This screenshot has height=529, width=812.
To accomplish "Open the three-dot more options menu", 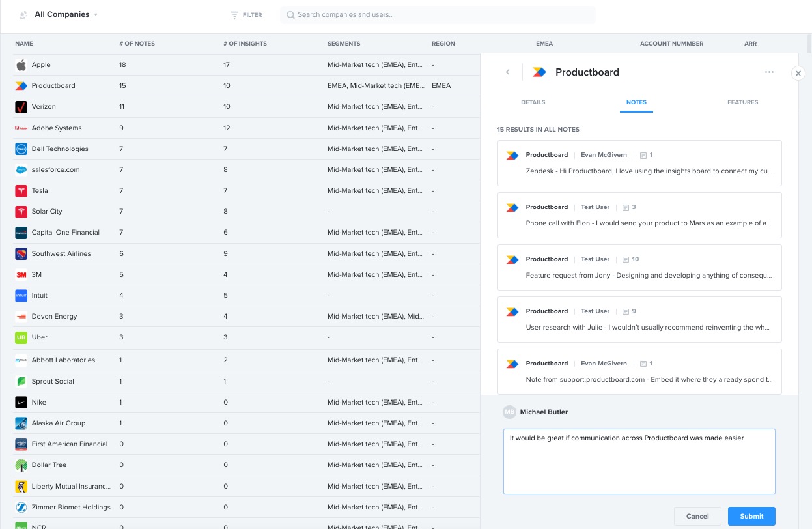I will pyautogui.click(x=769, y=72).
